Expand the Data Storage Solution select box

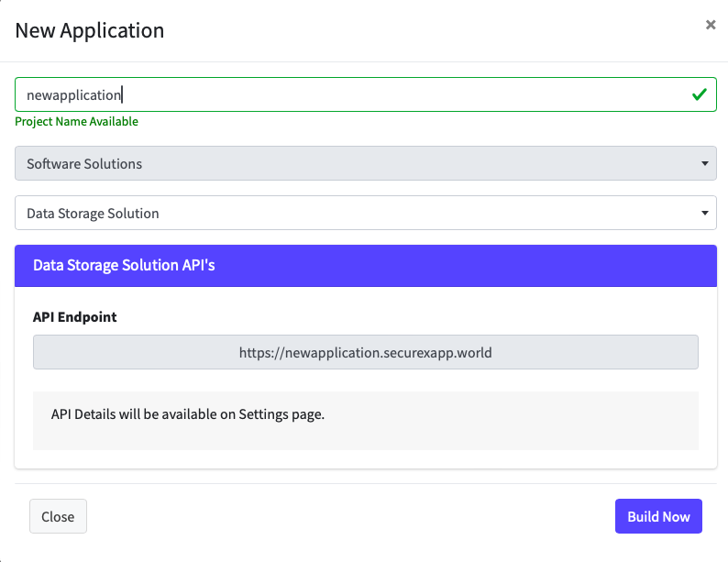click(365, 214)
